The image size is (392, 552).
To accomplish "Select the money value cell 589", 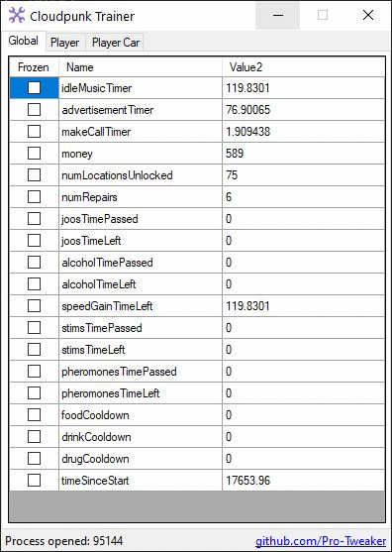I will [x=304, y=154].
